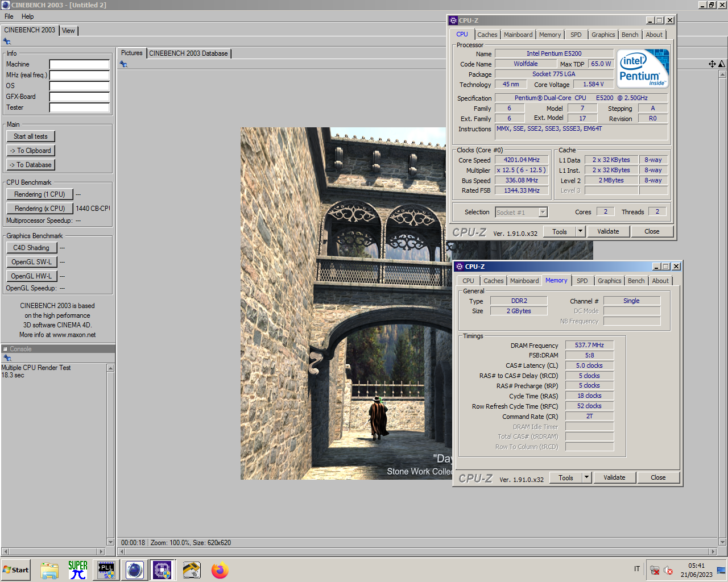Open CPU tab in CPU-Z Memory window
Image resolution: width=728 pixels, height=582 pixels.
click(468, 281)
